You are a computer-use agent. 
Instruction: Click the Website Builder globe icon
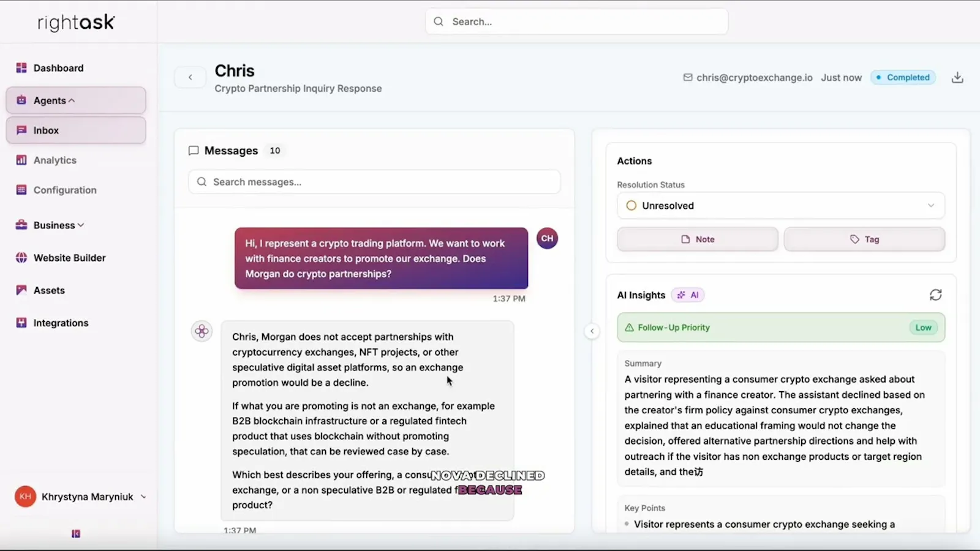[x=21, y=258]
